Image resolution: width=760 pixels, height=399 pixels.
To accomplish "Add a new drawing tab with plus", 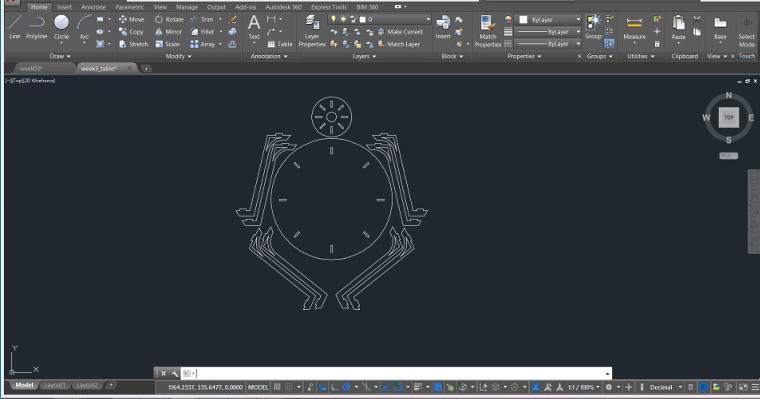I will point(146,69).
